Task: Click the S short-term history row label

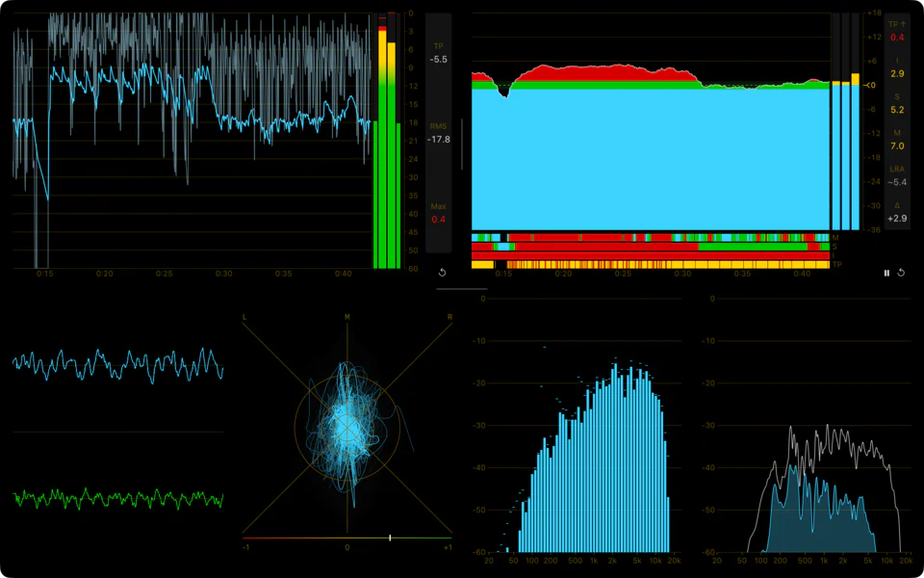Action: pyautogui.click(x=835, y=247)
